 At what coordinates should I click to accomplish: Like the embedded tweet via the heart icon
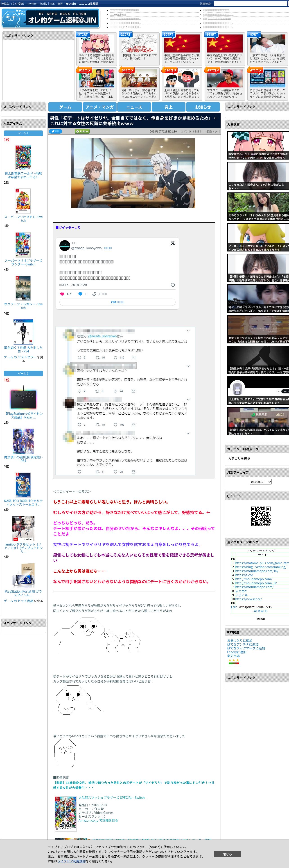(62, 294)
